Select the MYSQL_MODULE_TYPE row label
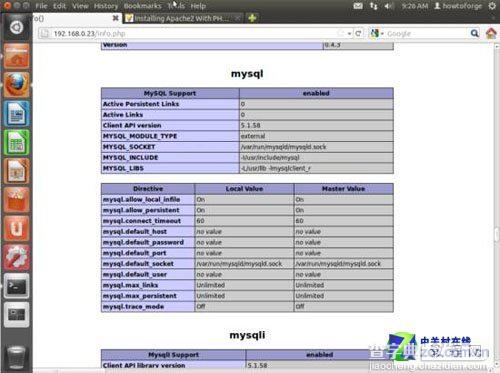500x373 pixels. pos(140,136)
